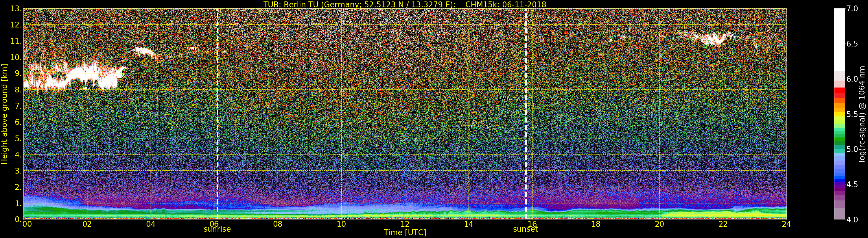Click the "4.5" colorbar tick label

click(x=852, y=185)
